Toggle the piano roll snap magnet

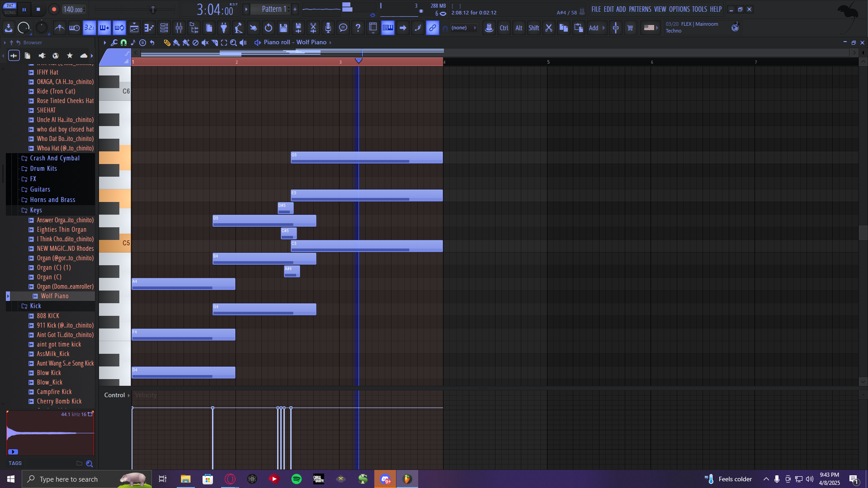pyautogui.click(x=123, y=42)
